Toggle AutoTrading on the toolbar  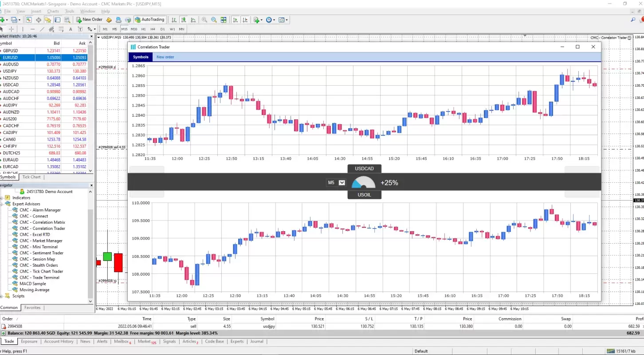[150, 20]
